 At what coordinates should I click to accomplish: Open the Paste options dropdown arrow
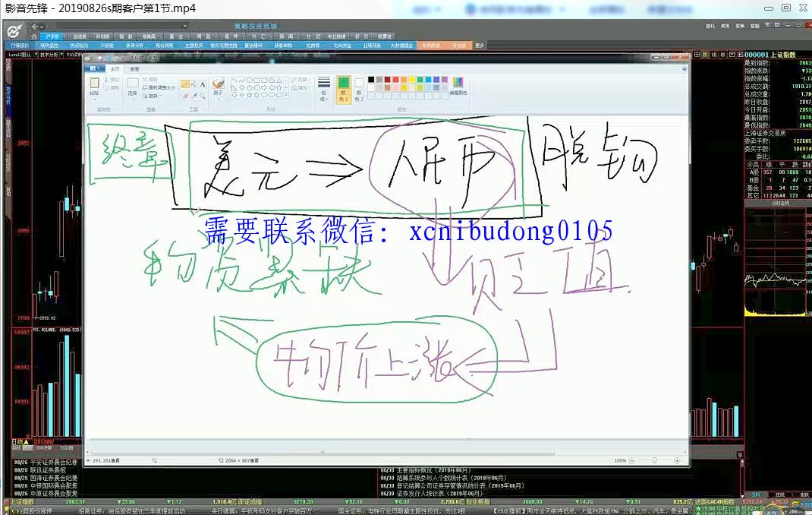click(94, 99)
